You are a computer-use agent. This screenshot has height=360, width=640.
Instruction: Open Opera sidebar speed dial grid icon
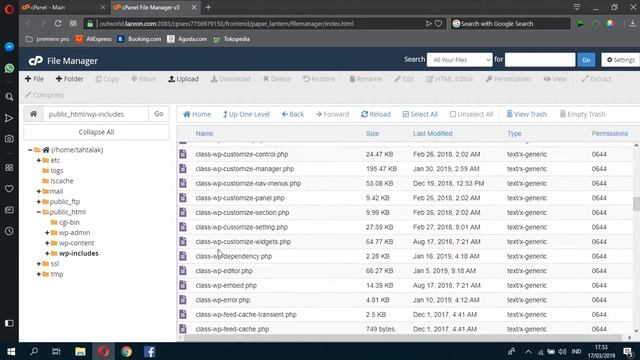pyautogui.click(x=9, y=168)
